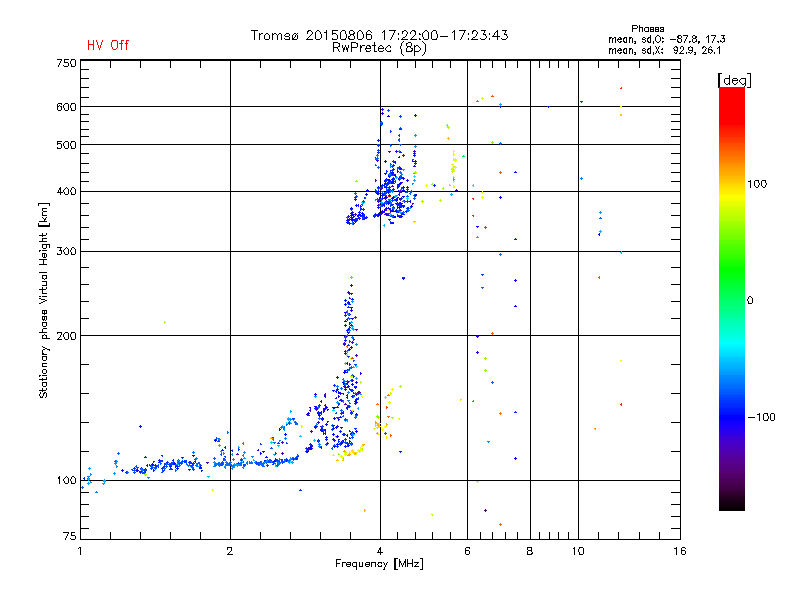800x600 pixels.
Task: Click the x-axis tick label '8'
Action: click(x=530, y=551)
